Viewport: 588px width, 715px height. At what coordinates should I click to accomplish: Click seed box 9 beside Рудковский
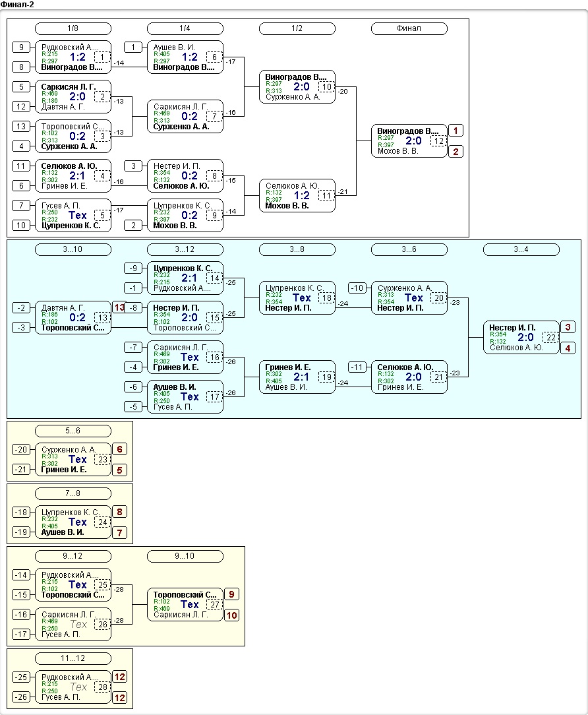tap(21, 47)
